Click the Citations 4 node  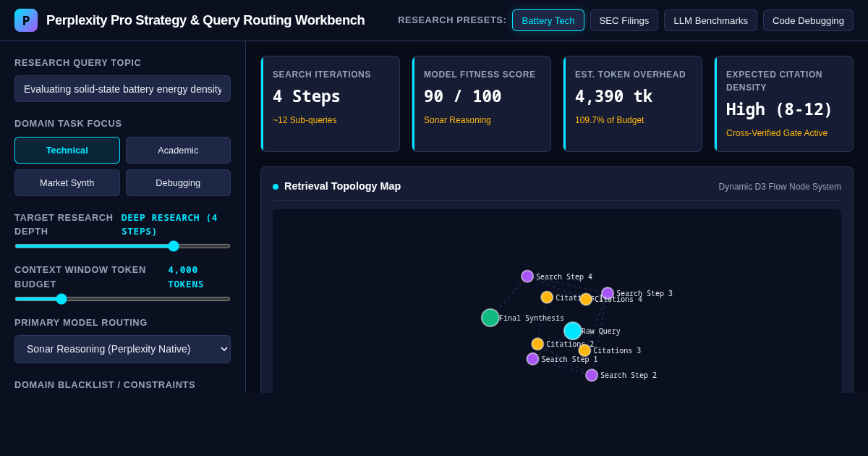[586, 299]
